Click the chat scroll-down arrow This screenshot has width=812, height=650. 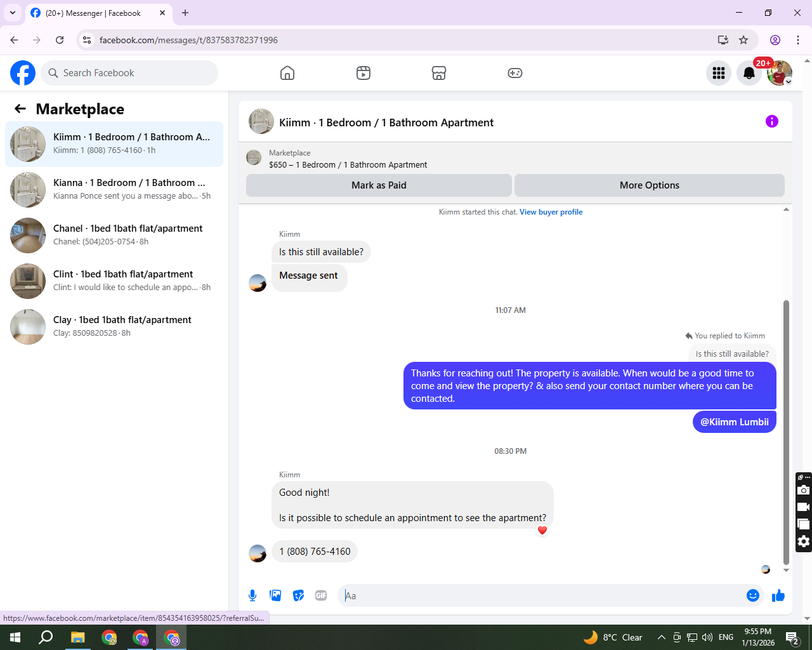[786, 570]
